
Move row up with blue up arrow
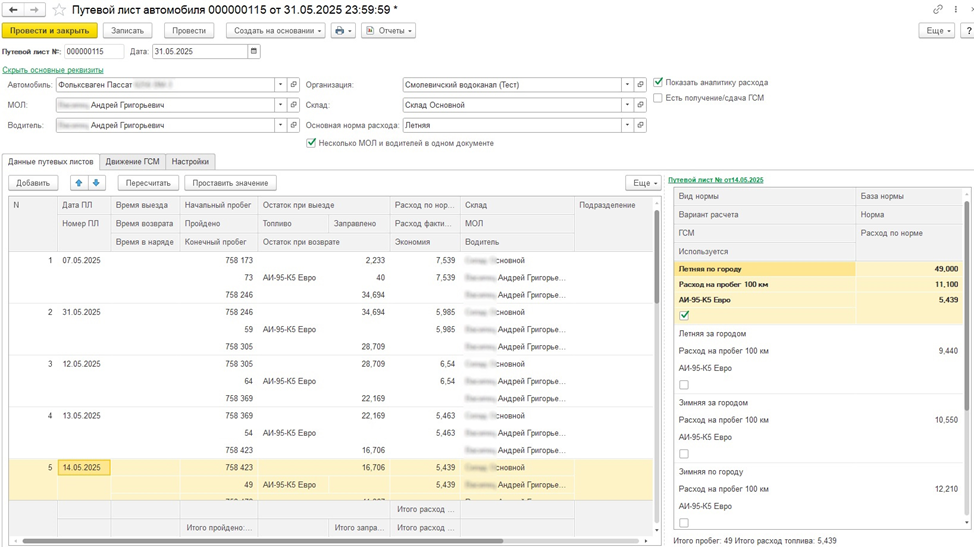coord(78,183)
